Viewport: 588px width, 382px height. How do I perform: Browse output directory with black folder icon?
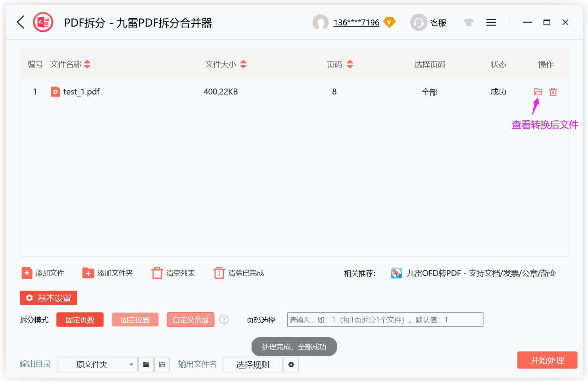click(146, 365)
